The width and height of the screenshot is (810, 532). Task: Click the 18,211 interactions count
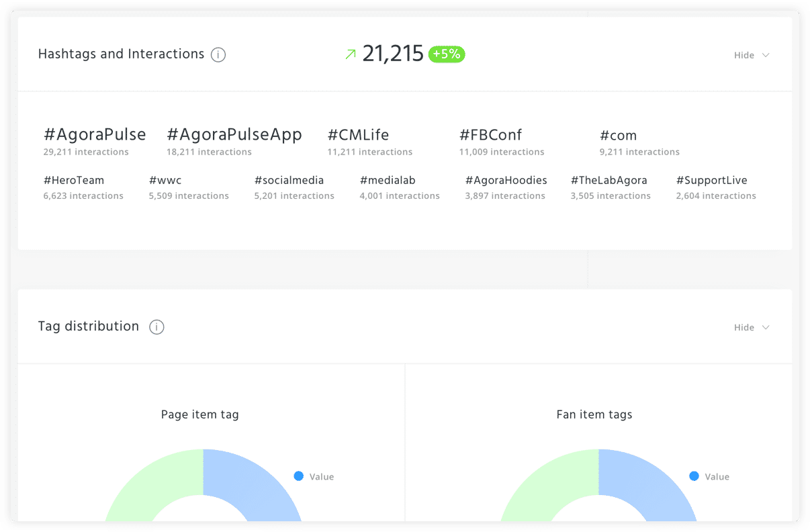pos(209,152)
